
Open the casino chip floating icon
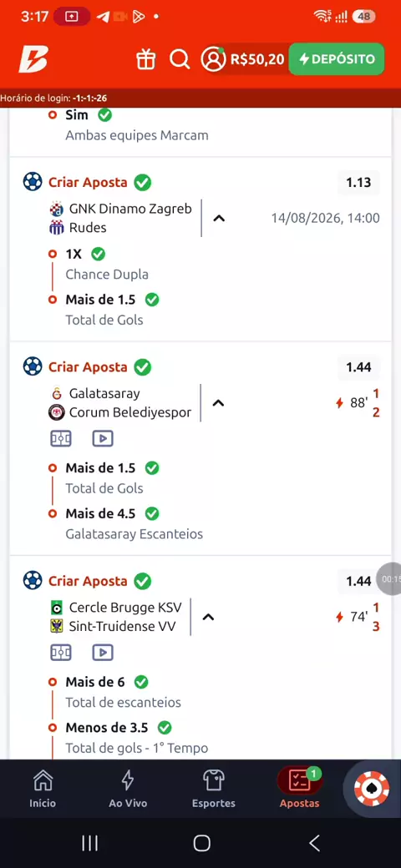coord(372,788)
